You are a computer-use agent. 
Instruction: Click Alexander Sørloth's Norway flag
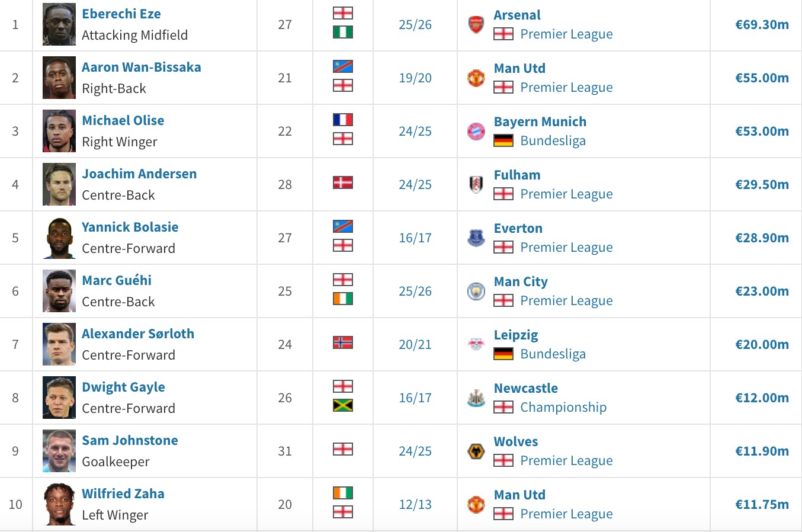point(343,342)
